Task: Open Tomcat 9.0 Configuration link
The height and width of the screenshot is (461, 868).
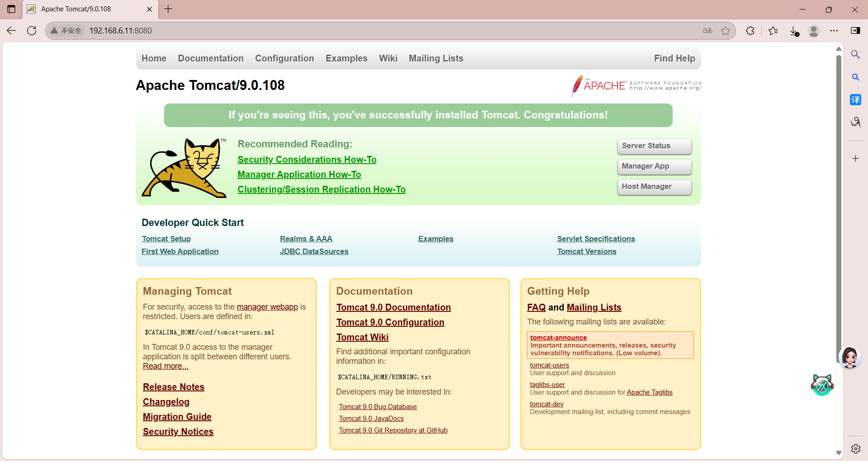Action: tap(390, 322)
